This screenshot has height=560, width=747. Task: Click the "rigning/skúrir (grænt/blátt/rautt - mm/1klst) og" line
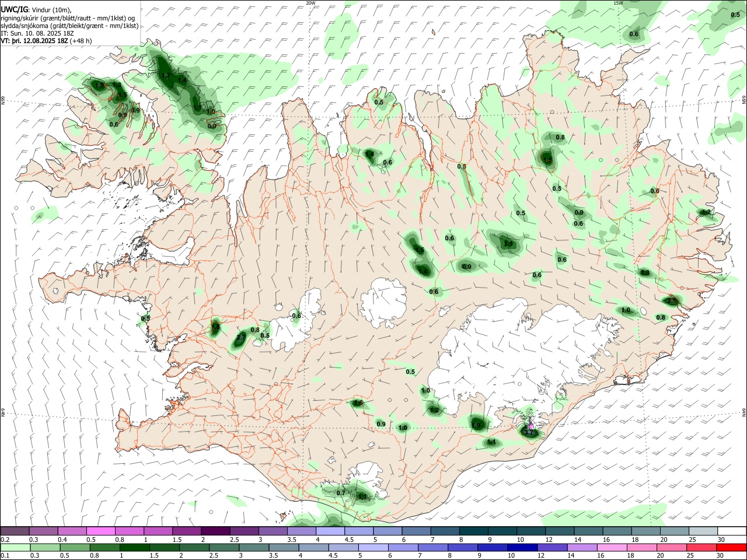coord(68,18)
